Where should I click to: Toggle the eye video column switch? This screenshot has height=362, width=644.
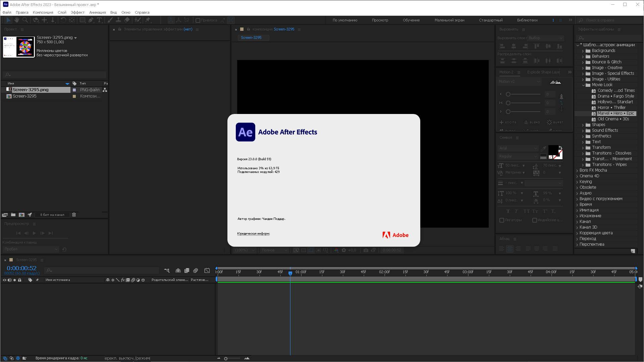coord(5,280)
